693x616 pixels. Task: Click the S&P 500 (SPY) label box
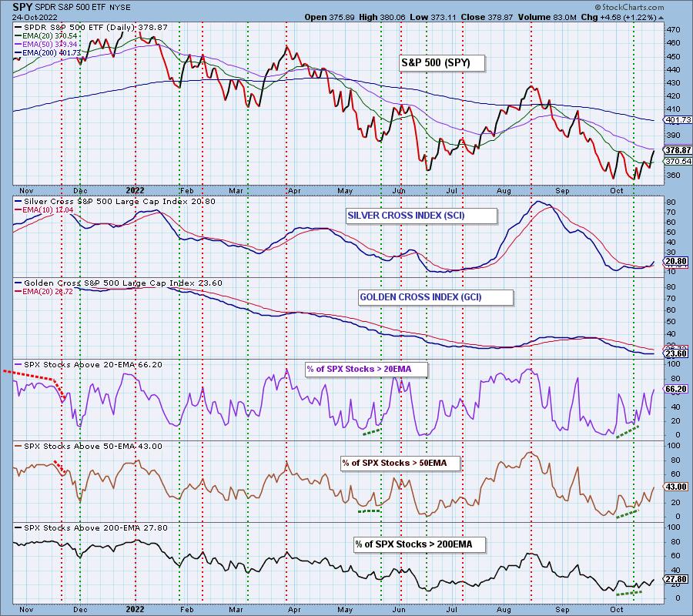pyautogui.click(x=442, y=62)
